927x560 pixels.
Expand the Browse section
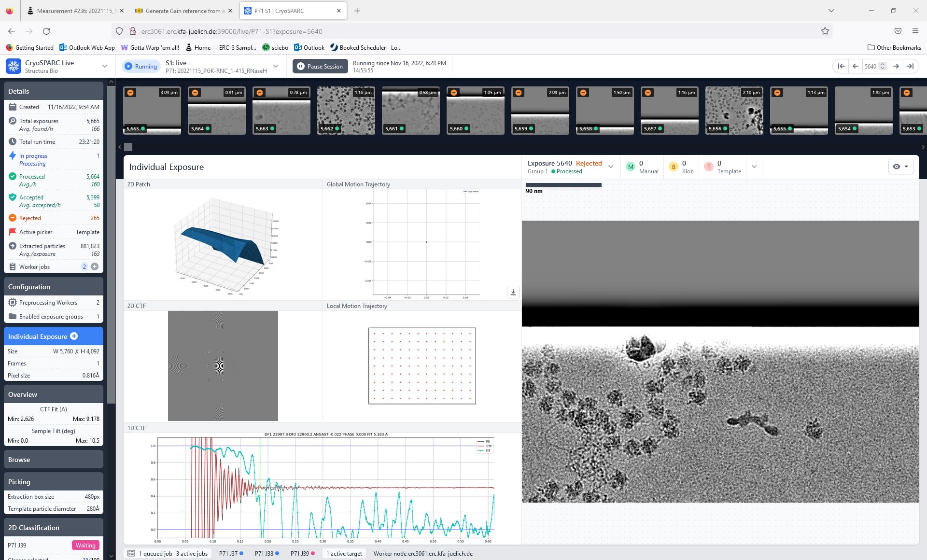54,460
